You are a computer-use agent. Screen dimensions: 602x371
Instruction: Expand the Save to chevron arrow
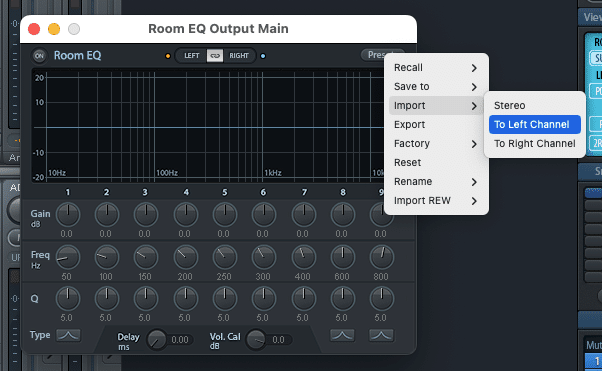tap(474, 87)
